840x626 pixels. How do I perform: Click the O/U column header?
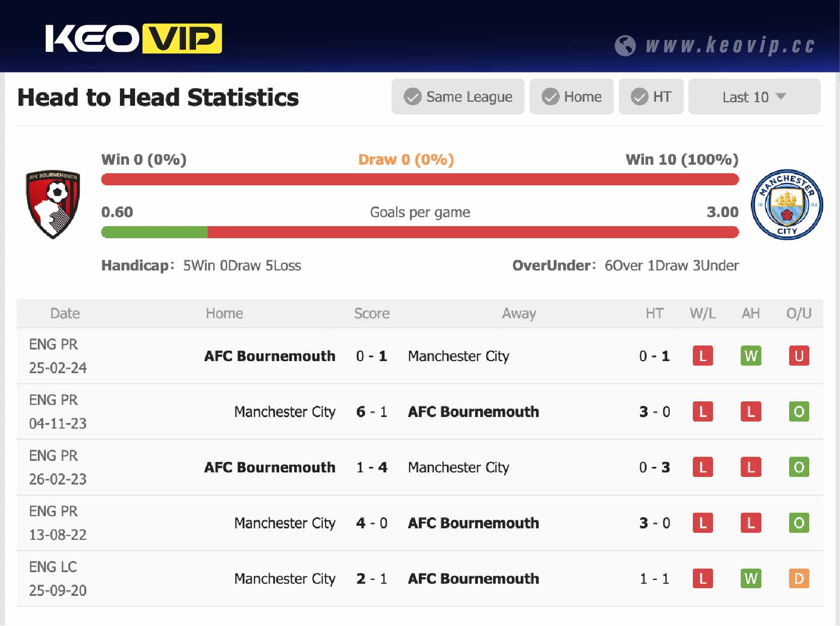pyautogui.click(x=798, y=313)
